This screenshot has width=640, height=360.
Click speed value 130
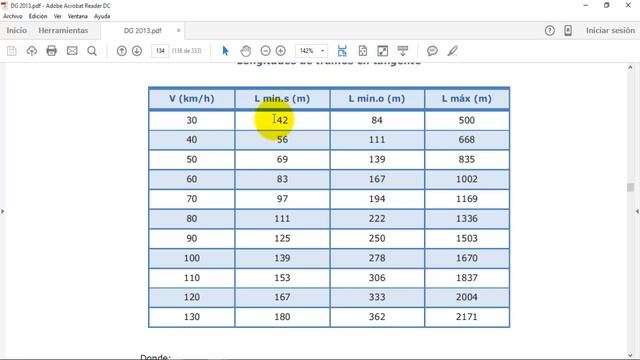click(192, 317)
